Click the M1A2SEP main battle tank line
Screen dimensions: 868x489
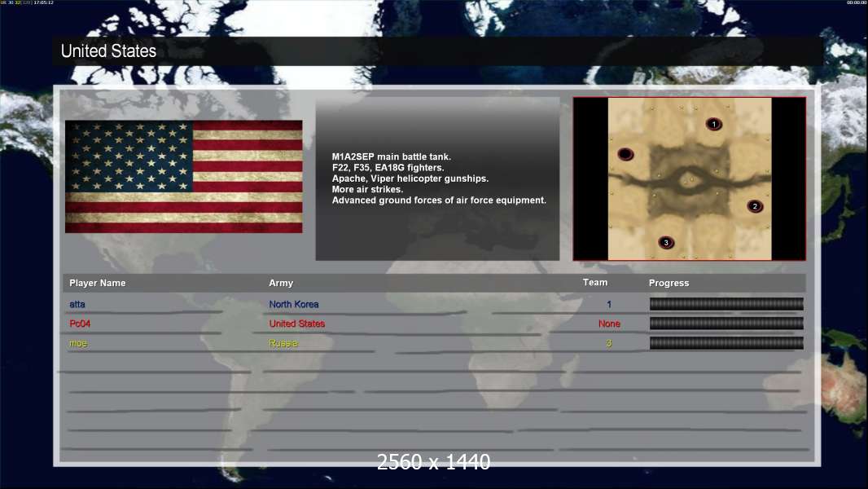click(392, 156)
